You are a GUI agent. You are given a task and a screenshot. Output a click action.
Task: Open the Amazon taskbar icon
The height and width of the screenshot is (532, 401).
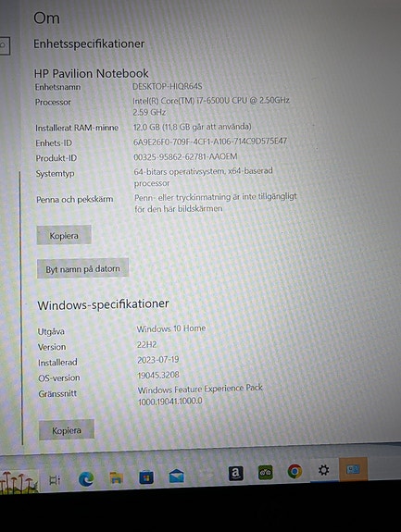click(235, 474)
